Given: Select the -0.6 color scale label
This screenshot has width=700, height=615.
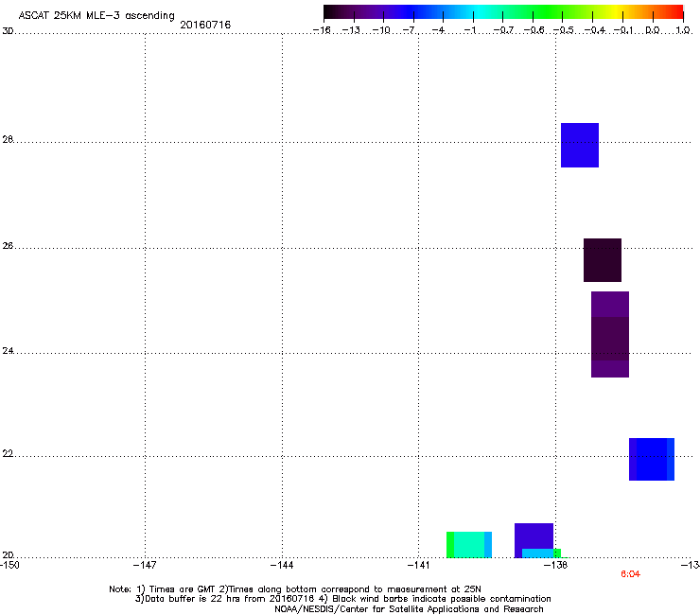Looking at the screenshot, I should tap(534, 30).
